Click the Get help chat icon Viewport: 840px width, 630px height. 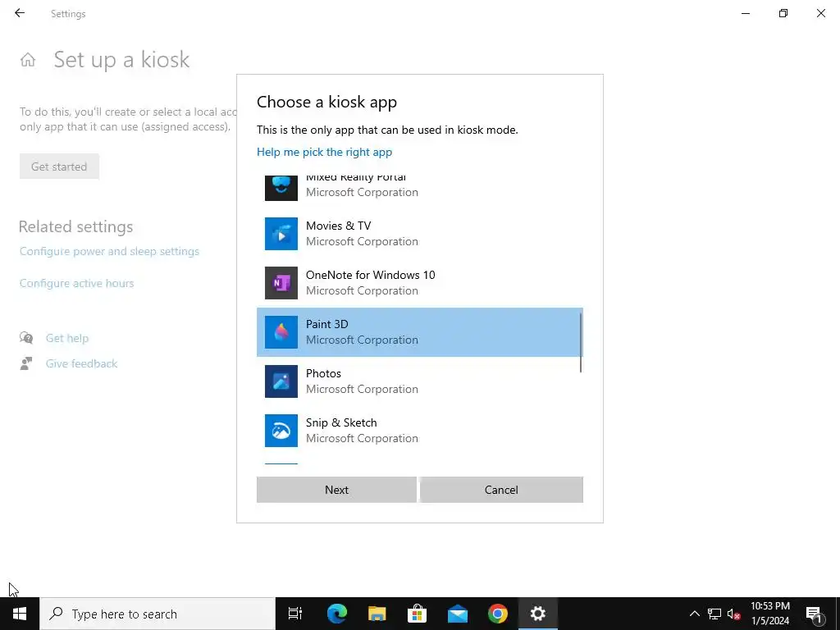26,337
